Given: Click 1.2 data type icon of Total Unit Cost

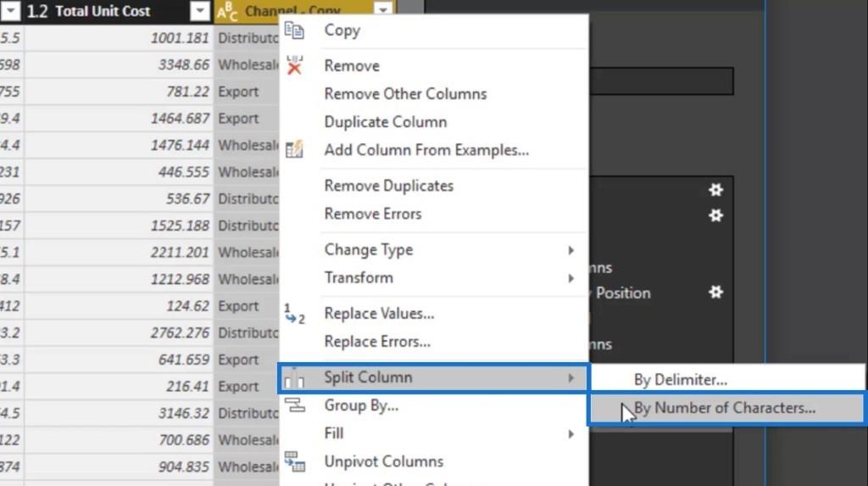Looking at the screenshot, I should [37, 11].
